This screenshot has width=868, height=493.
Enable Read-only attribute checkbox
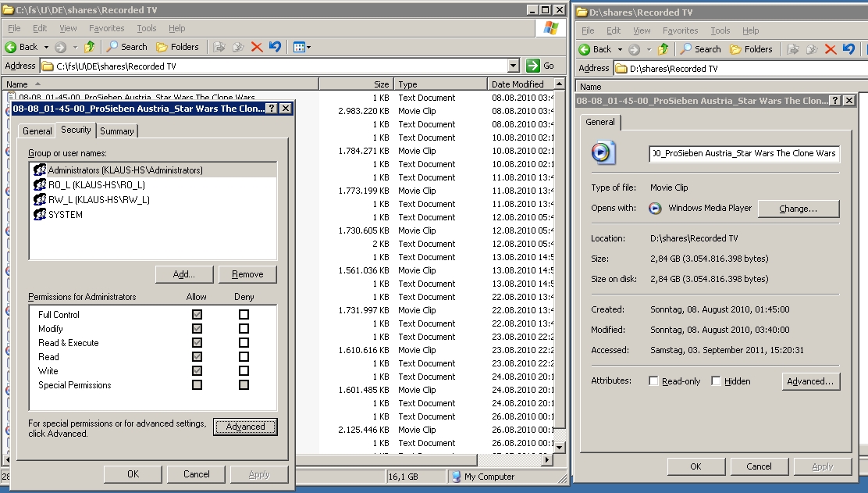(654, 381)
